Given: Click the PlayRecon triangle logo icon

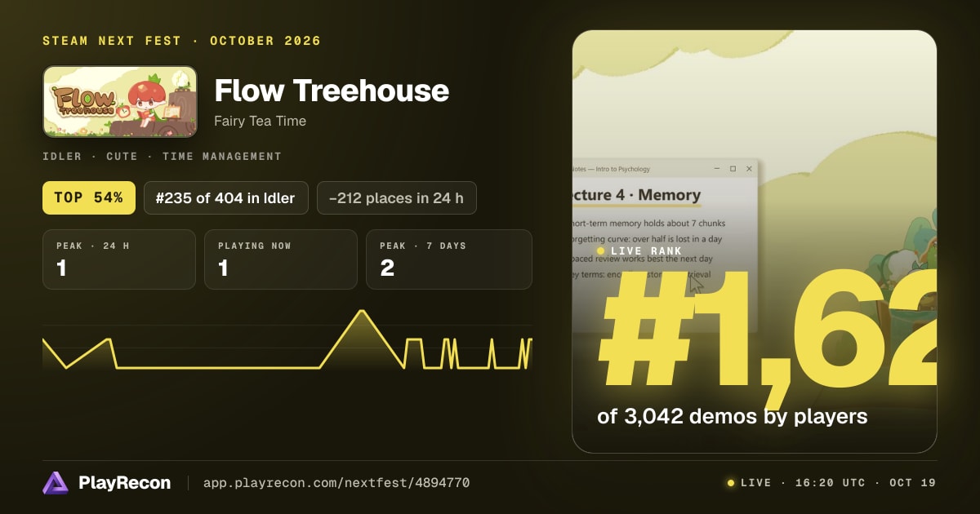Looking at the screenshot, I should pyautogui.click(x=56, y=483).
